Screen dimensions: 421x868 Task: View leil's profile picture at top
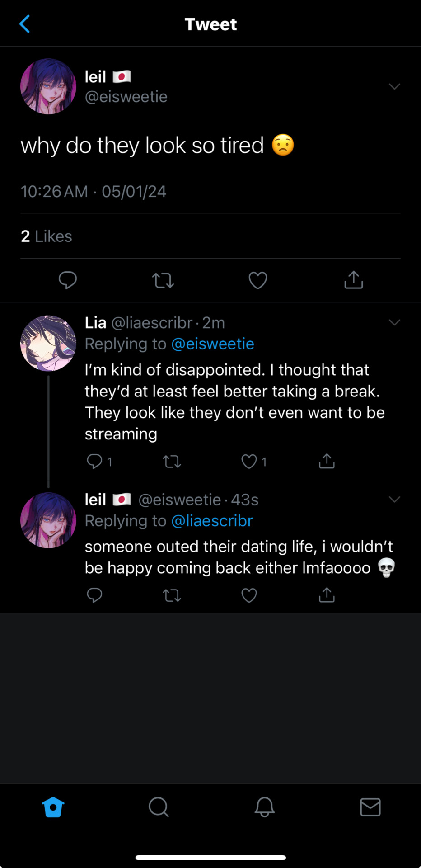pyautogui.click(x=48, y=86)
